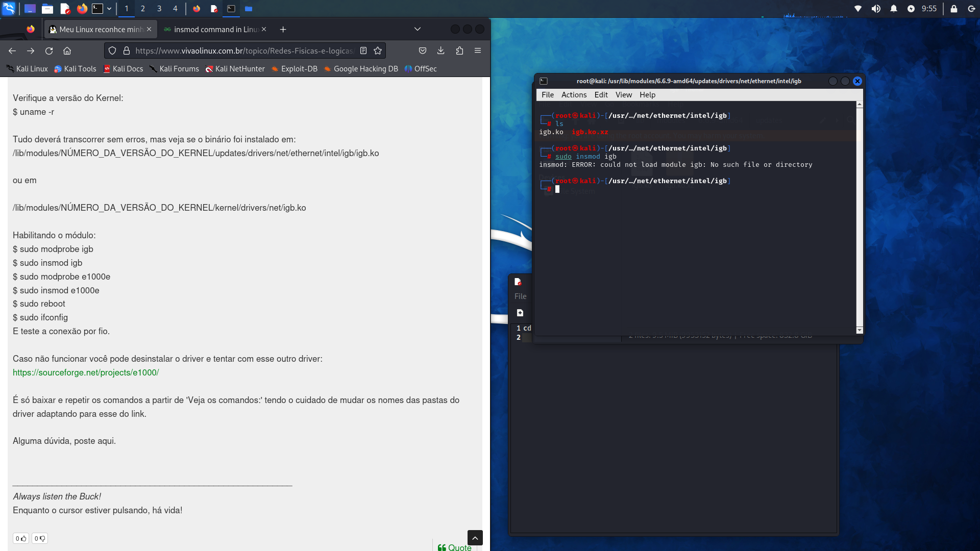This screenshot has width=980, height=551.
Task: Open Kali Tools bookmark
Action: point(75,69)
